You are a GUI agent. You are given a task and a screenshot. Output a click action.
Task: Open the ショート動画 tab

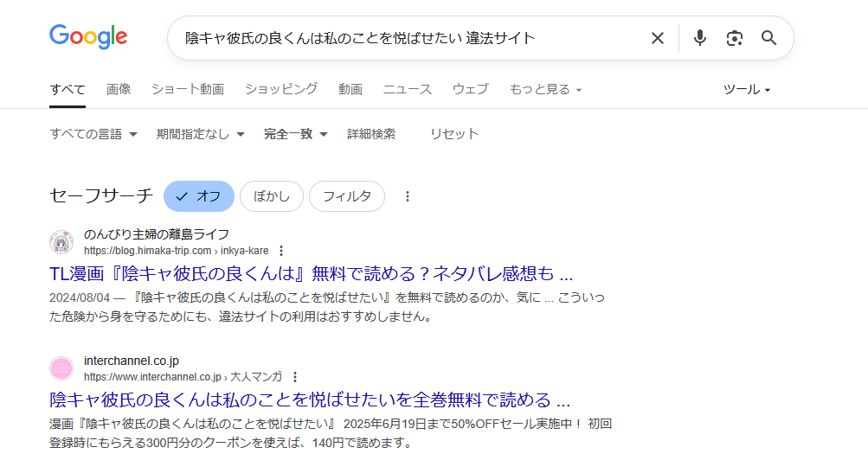click(188, 89)
